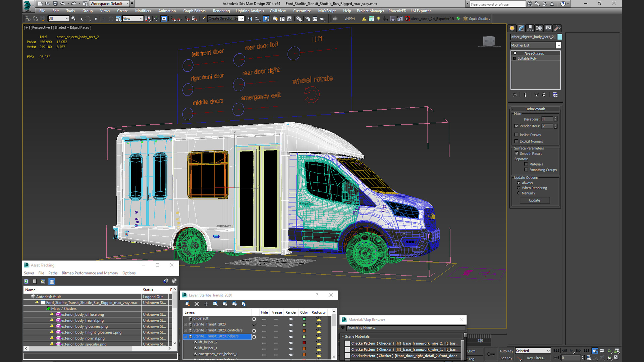Click the Set Key button
644x362 pixels.
click(506, 358)
